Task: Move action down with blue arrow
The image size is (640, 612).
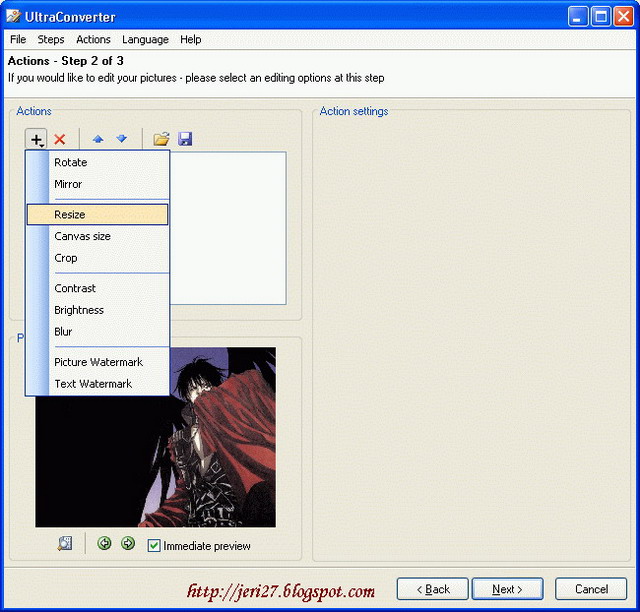Action: (122, 139)
